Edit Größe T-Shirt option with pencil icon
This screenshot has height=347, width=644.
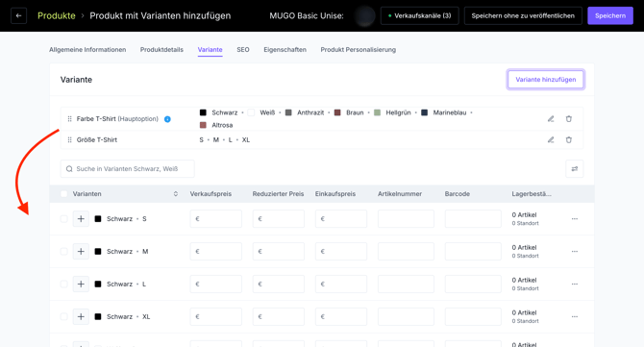(551, 139)
